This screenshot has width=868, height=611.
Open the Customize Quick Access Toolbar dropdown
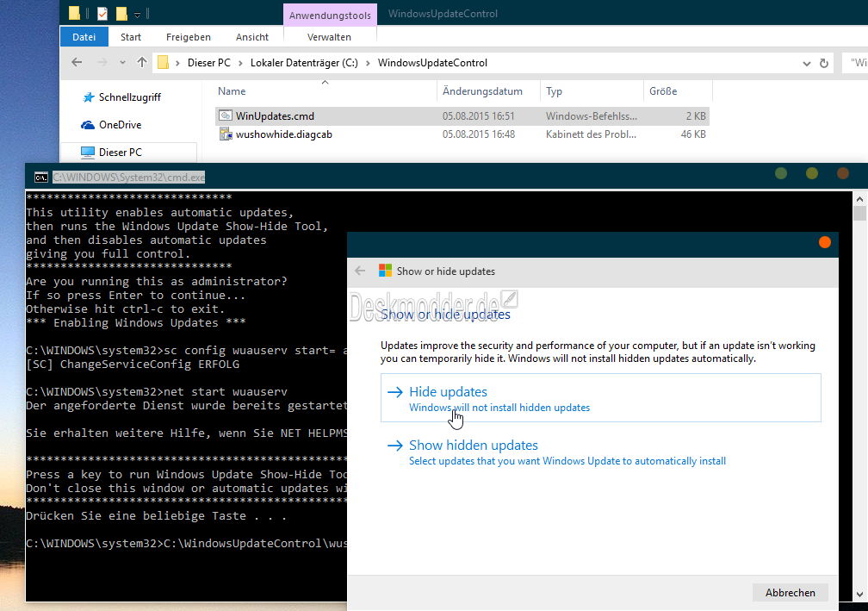coord(137,15)
